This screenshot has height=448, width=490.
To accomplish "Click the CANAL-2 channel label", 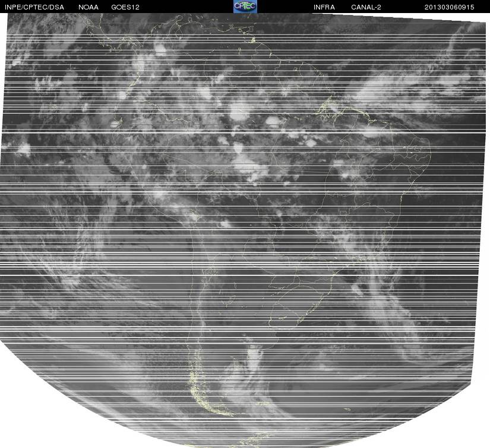I will click(x=366, y=7).
